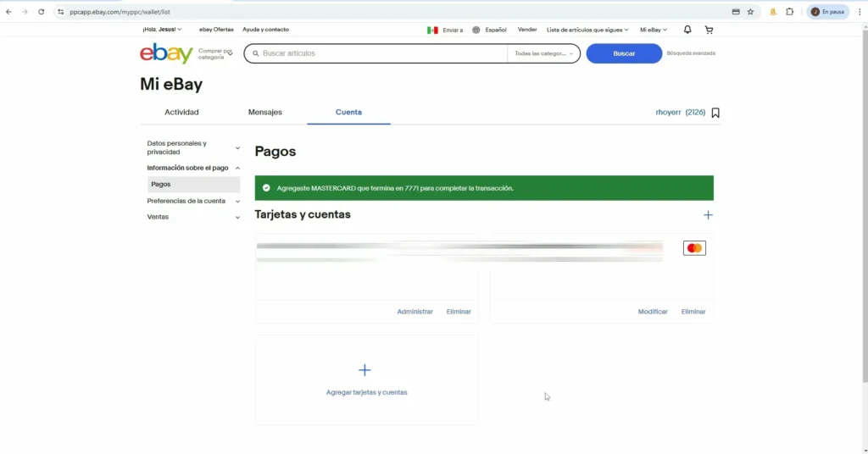This screenshot has height=454, width=868.
Task: Open the 'En pausa' profile button
Action: coord(828,12)
